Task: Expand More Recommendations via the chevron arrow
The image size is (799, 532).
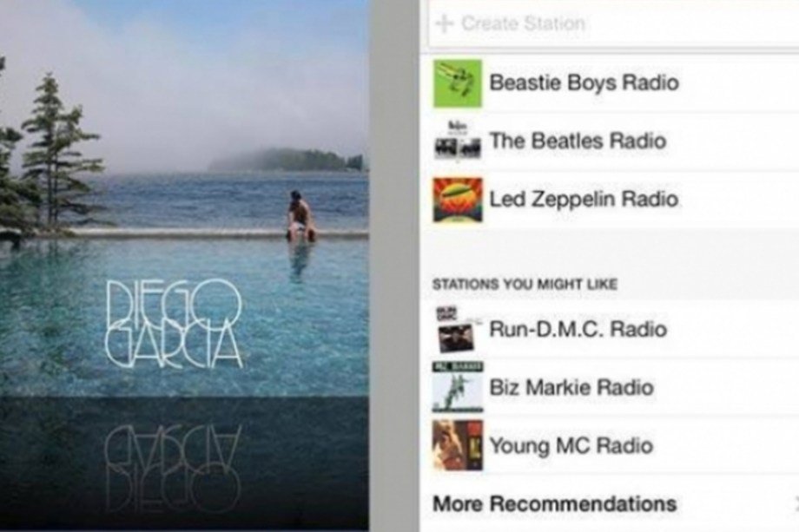Action: [x=796, y=503]
